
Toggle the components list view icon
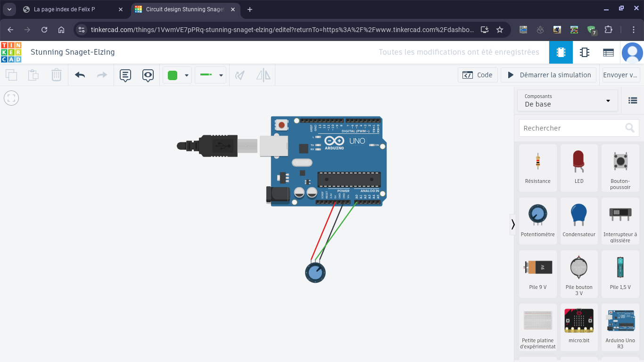pos(633,100)
